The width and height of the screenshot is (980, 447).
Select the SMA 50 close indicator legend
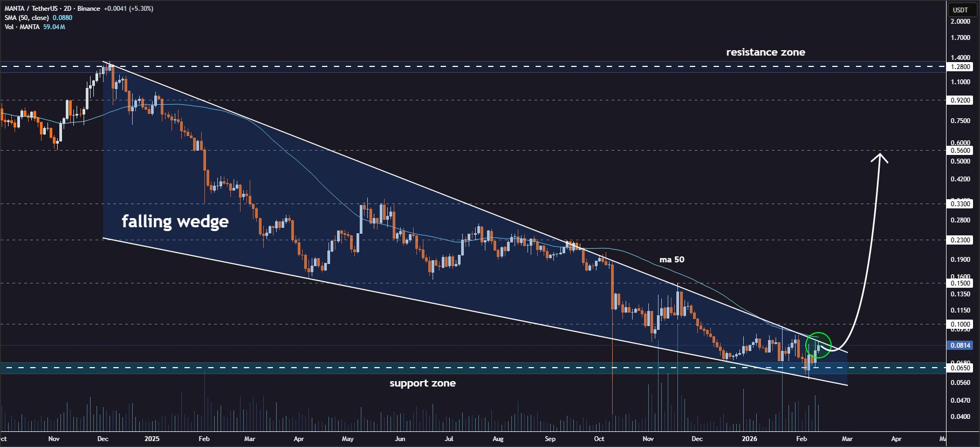pos(38,18)
